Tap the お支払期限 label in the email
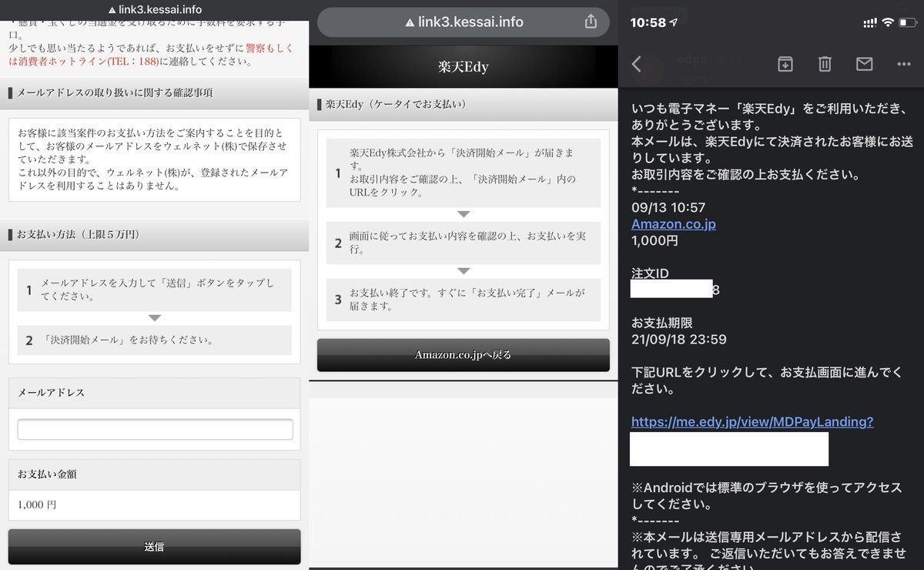 point(661,323)
